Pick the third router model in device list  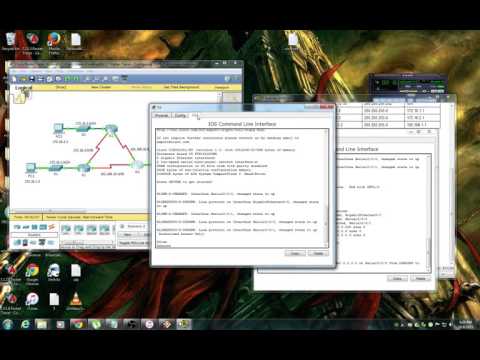[x=91, y=229]
